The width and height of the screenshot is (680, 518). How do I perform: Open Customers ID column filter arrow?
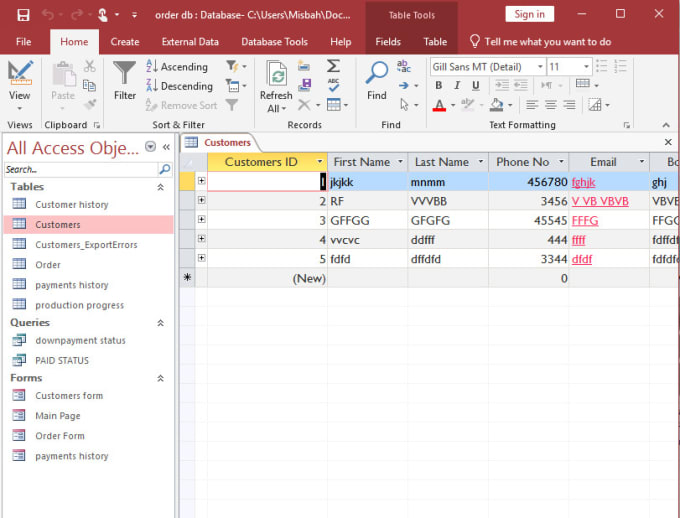click(320, 162)
